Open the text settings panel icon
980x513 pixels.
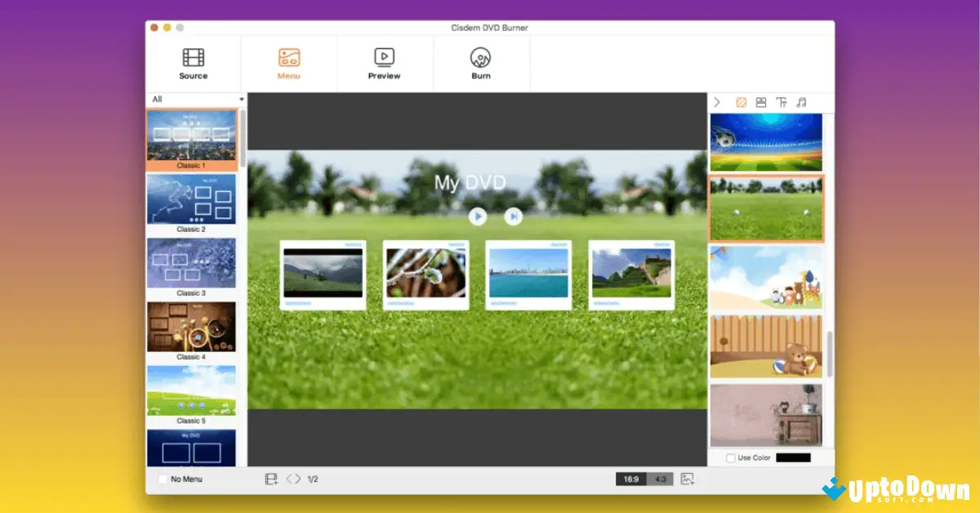[x=782, y=102]
